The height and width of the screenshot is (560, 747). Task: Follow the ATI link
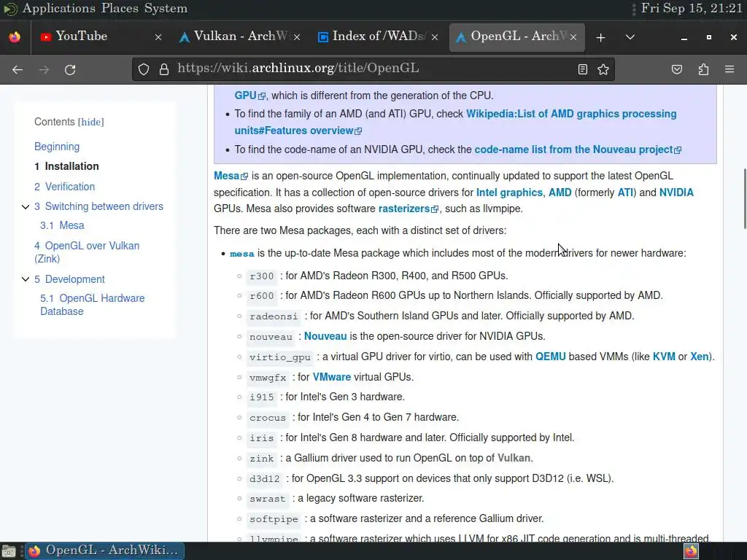[x=625, y=192]
